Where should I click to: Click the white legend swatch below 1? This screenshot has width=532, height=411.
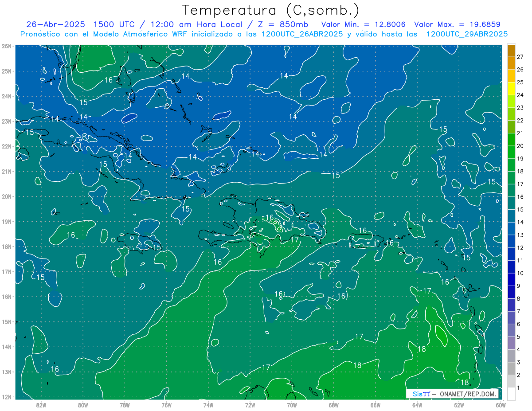pos(511,394)
